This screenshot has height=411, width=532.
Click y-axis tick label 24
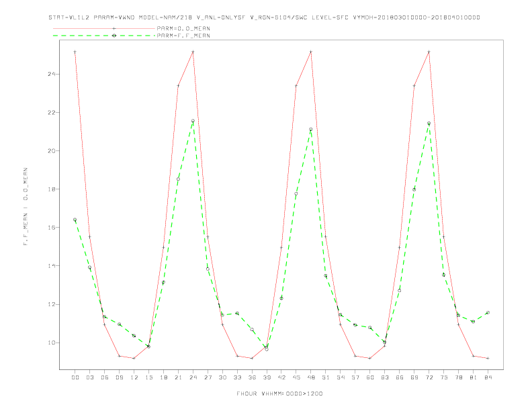coord(52,74)
